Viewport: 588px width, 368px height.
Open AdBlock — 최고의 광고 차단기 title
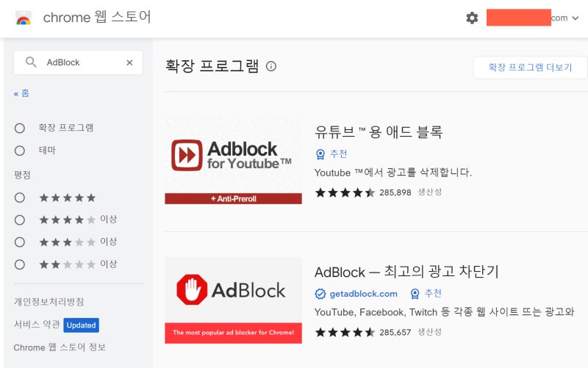tap(406, 272)
